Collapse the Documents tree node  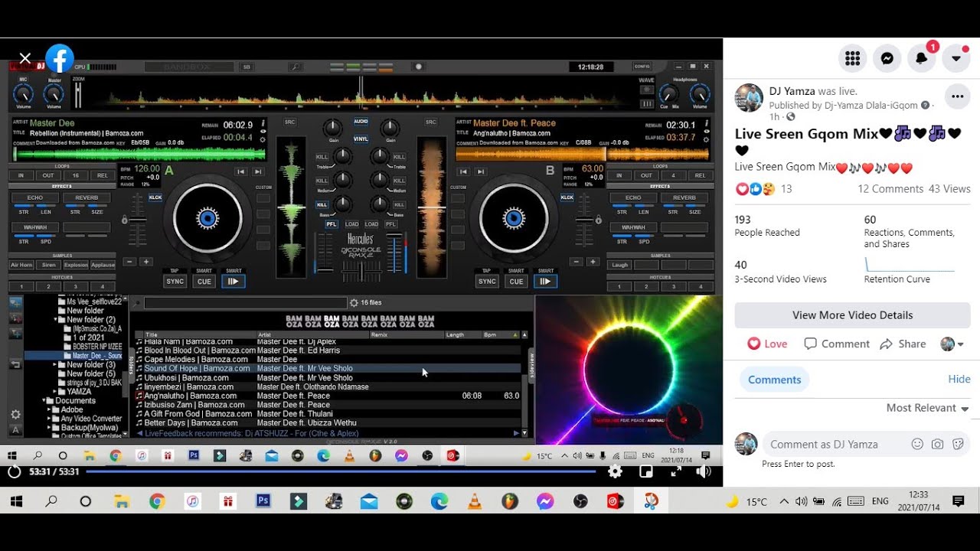tap(43, 401)
